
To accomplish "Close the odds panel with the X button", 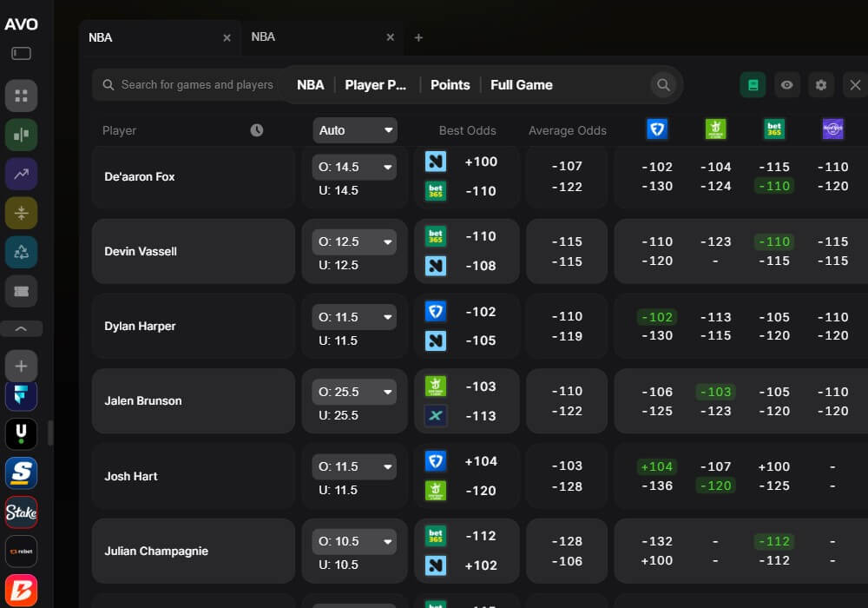I will (855, 85).
